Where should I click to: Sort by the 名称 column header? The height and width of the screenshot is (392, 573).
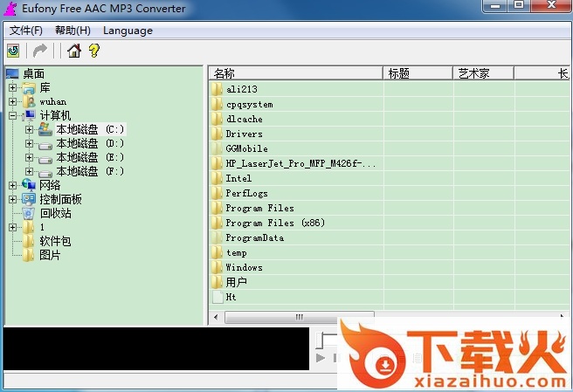[295, 73]
